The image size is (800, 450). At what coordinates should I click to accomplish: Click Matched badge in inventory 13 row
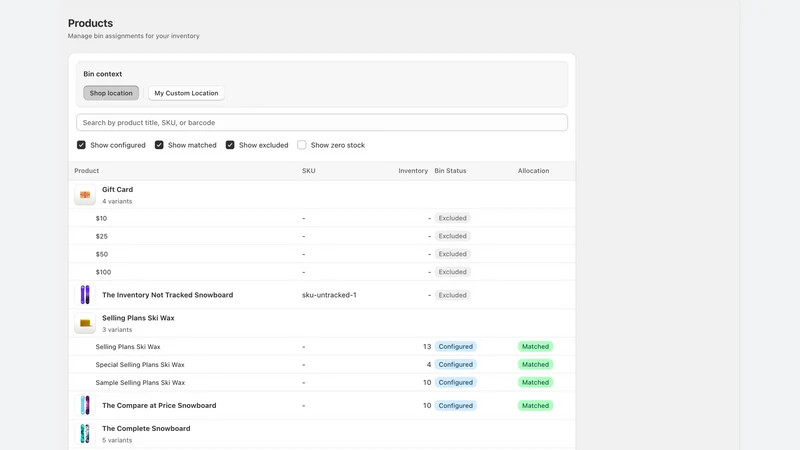(x=535, y=346)
